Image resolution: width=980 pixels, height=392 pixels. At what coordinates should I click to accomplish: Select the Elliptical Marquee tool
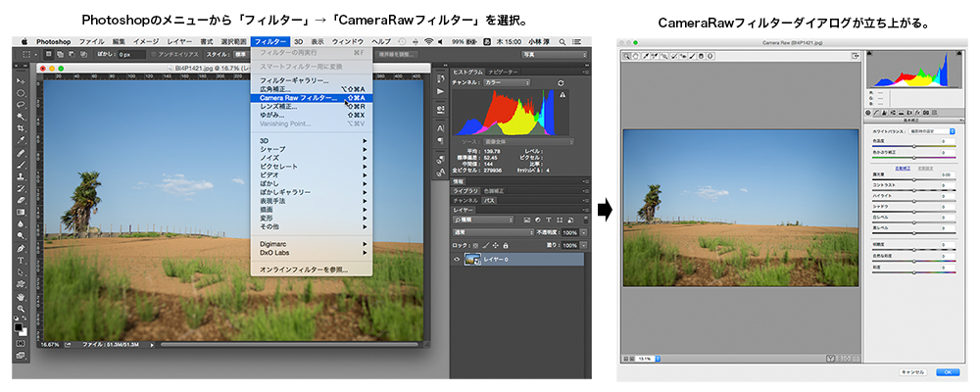coord(20,92)
